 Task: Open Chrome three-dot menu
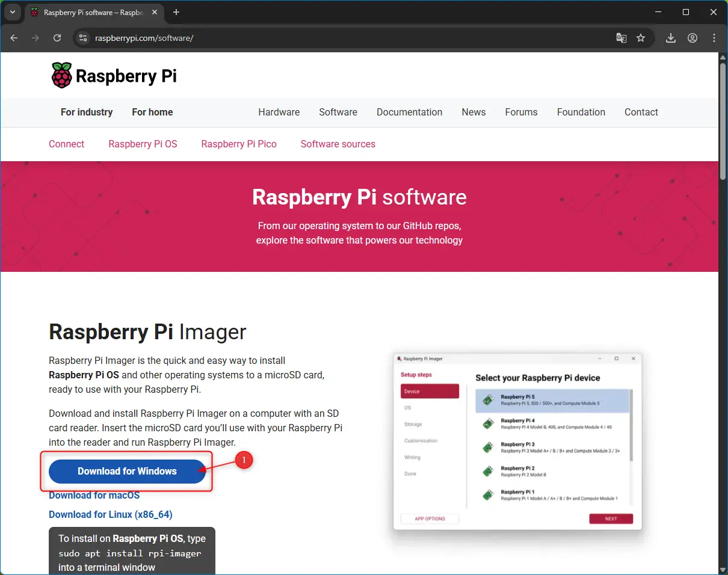[714, 38]
